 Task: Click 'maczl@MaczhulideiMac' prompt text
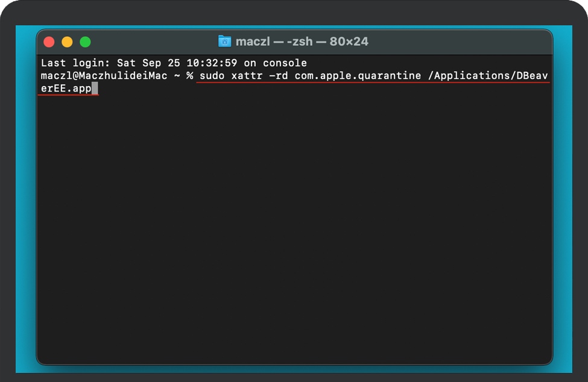click(104, 76)
